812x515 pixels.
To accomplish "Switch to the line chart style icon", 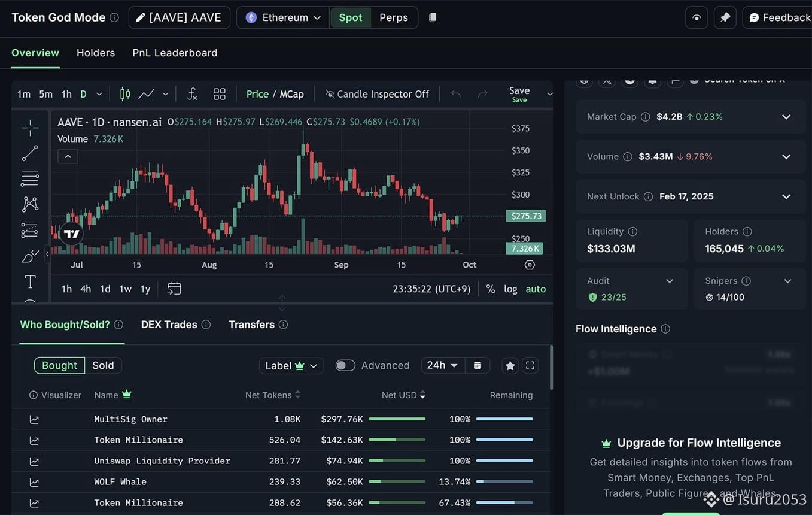I will tap(146, 94).
